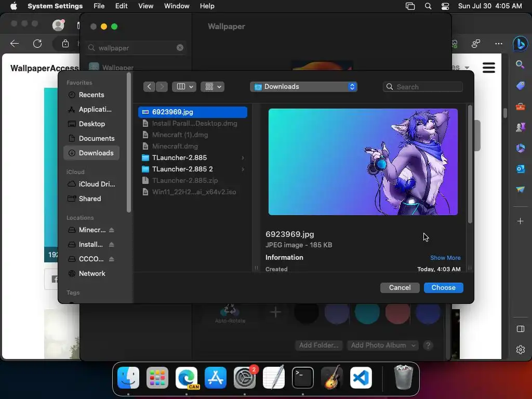Open WallpaperAccess hamburger menu
Image resolution: width=532 pixels, height=399 pixels.
(488, 68)
